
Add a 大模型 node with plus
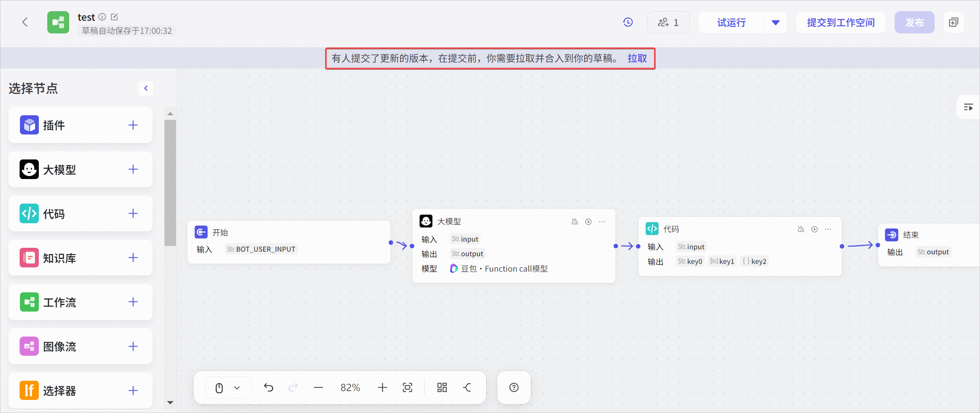(x=133, y=169)
